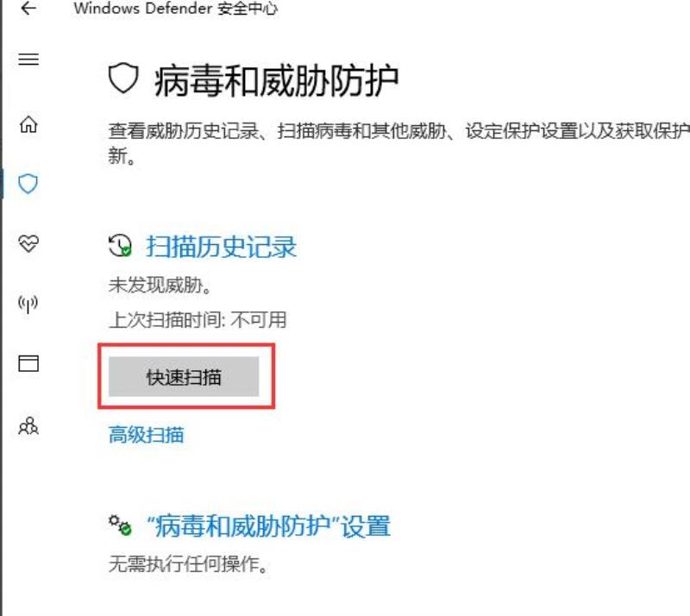This screenshot has width=690, height=616.
Task: Open Firewall & network protection antenna icon
Action: pos(28,304)
